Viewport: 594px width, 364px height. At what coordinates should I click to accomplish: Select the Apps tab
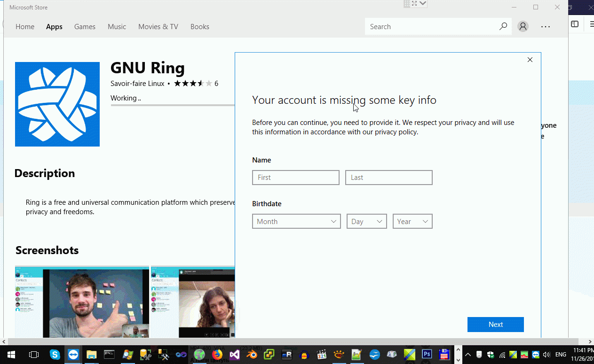click(x=54, y=27)
